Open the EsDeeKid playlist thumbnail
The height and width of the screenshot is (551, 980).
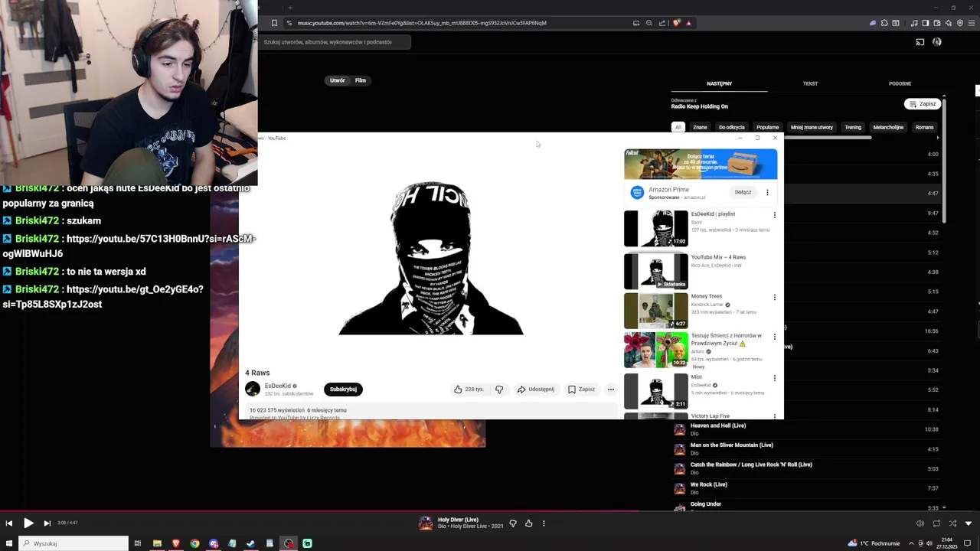[x=656, y=229]
